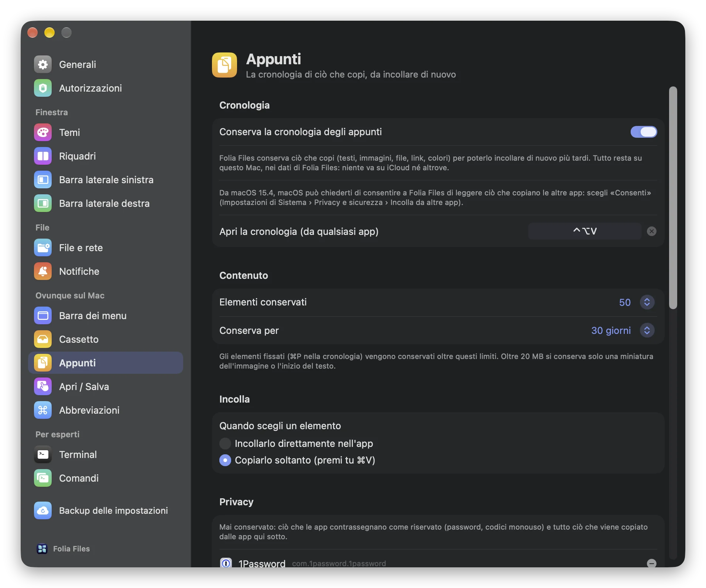Click the vertical scrollbar thumb

tap(673, 198)
